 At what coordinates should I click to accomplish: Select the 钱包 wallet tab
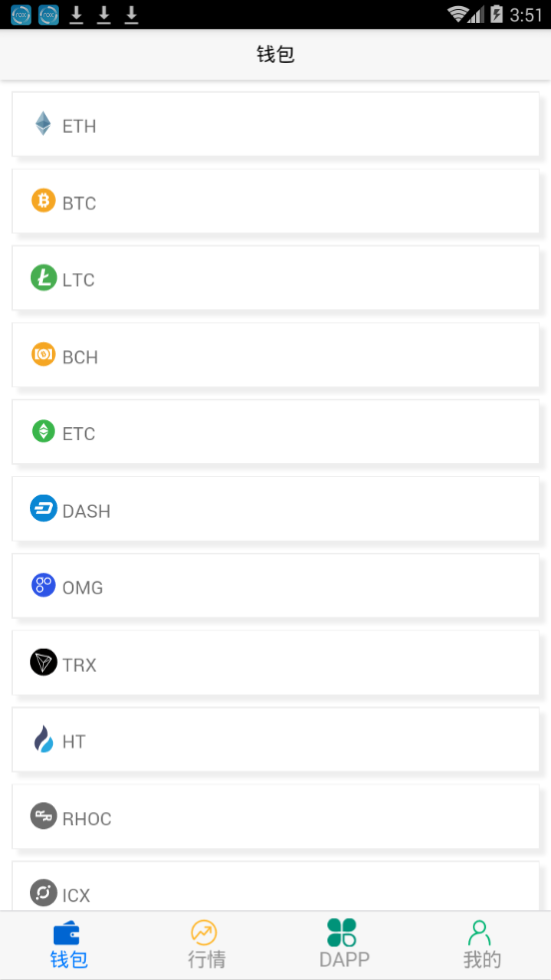[x=69, y=944]
